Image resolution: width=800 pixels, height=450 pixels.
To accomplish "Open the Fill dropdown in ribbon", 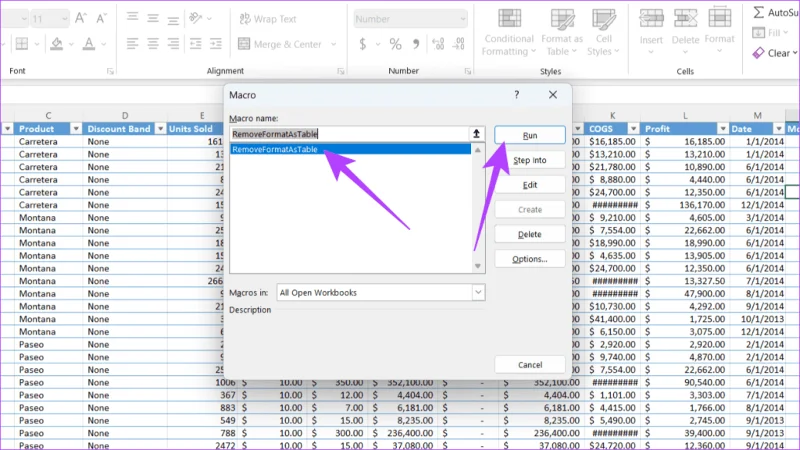I will (x=770, y=33).
